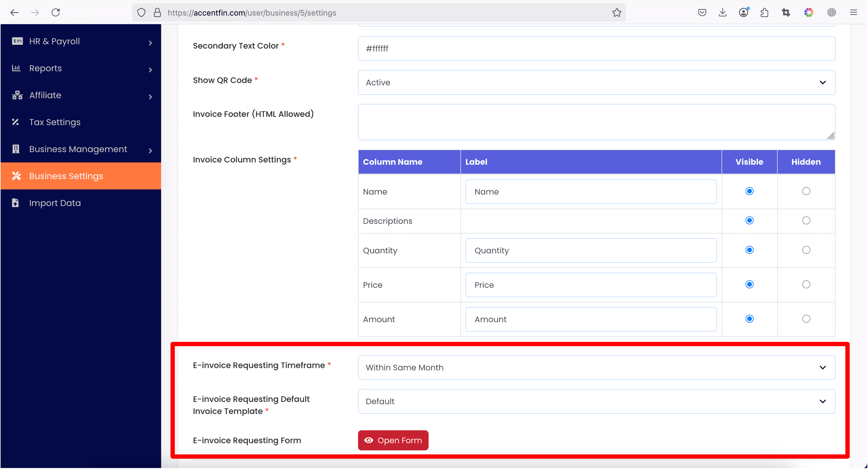The width and height of the screenshot is (868, 469).
Task: Click Secondary Text Color hex field
Action: [596, 49]
